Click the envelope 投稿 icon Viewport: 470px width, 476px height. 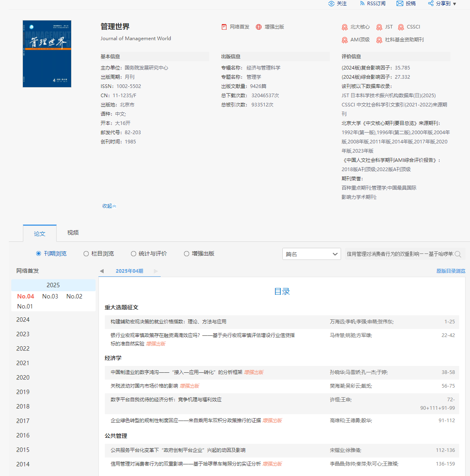click(400, 4)
